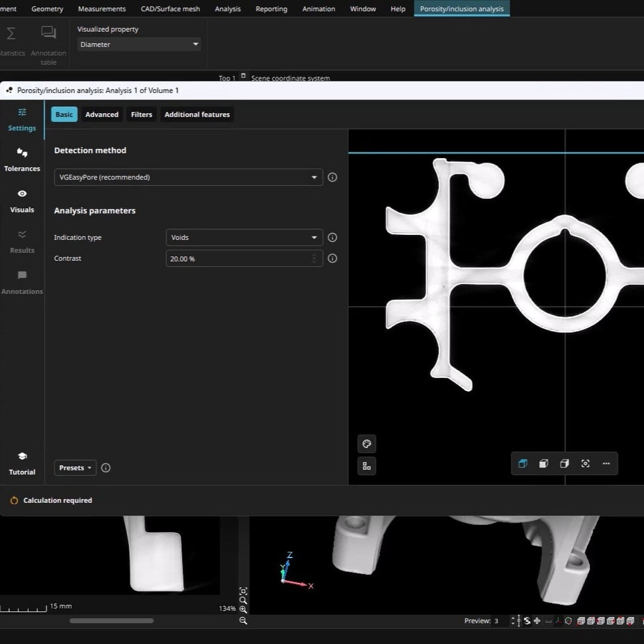Open the Visuals section with eye icon
Image resolution: width=644 pixels, height=644 pixels.
(x=22, y=200)
